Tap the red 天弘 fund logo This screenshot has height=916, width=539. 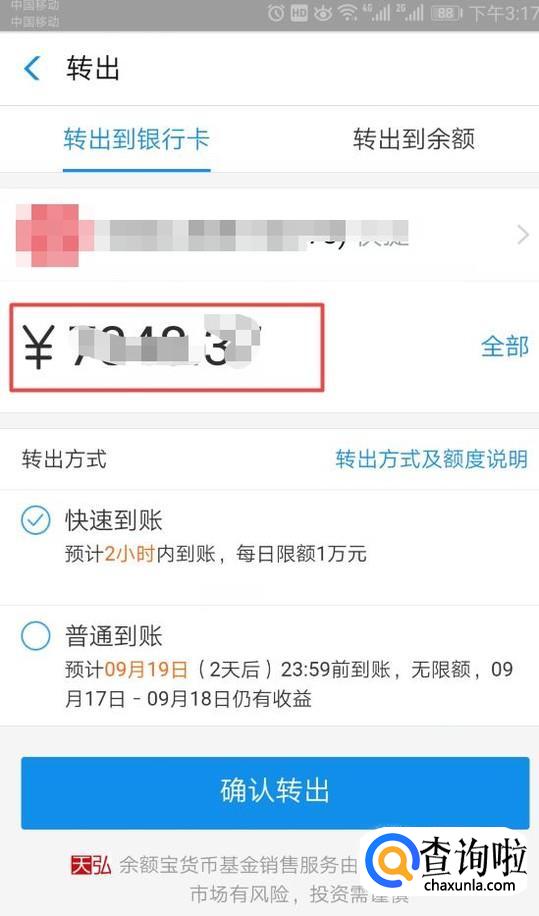[x=91, y=865]
